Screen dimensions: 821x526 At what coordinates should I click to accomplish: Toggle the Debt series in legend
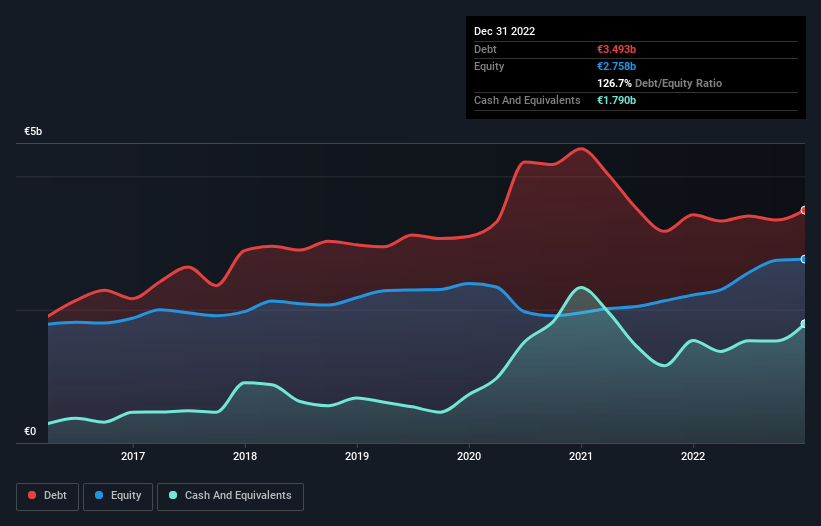(47, 496)
